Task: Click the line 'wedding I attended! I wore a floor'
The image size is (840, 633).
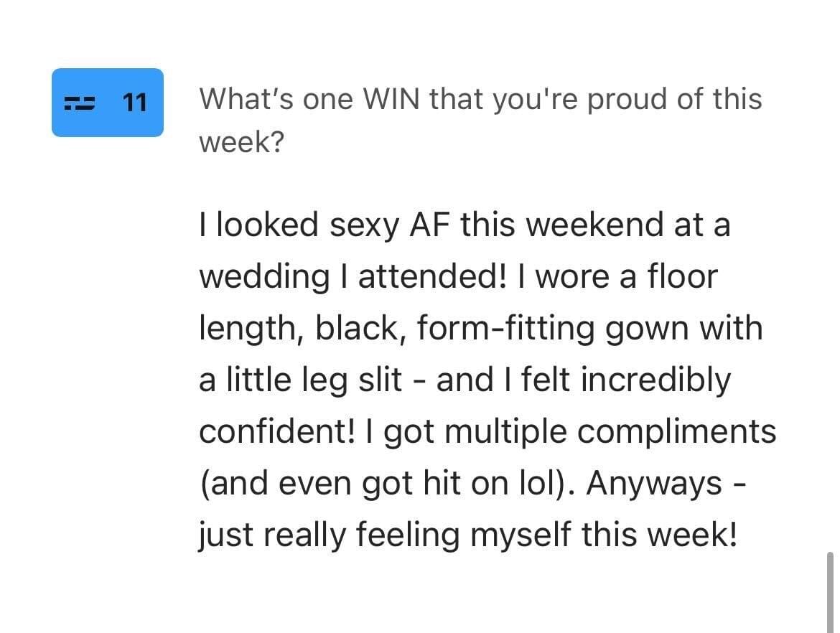Action: [x=458, y=277]
